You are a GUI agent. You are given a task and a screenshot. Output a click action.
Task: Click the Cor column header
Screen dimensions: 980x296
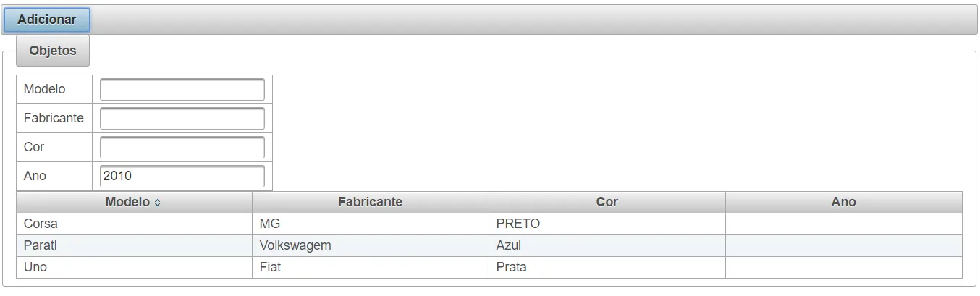(x=607, y=203)
